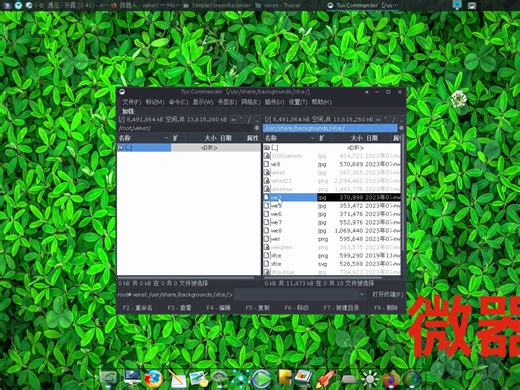Click the 打开终端(R) open terminal button

[x=388, y=295]
